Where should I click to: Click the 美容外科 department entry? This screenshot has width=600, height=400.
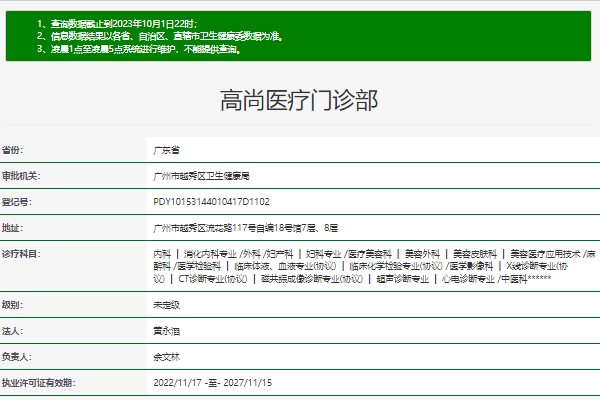[422, 254]
